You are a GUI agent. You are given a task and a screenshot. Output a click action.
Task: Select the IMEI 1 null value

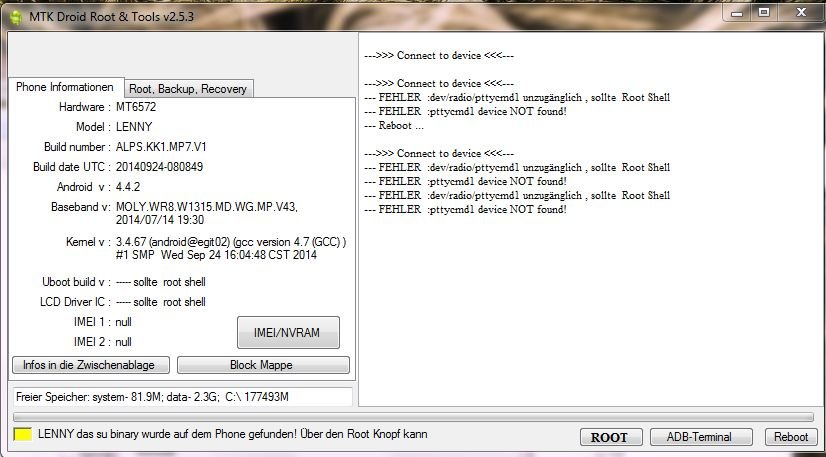pyautogui.click(x=123, y=322)
